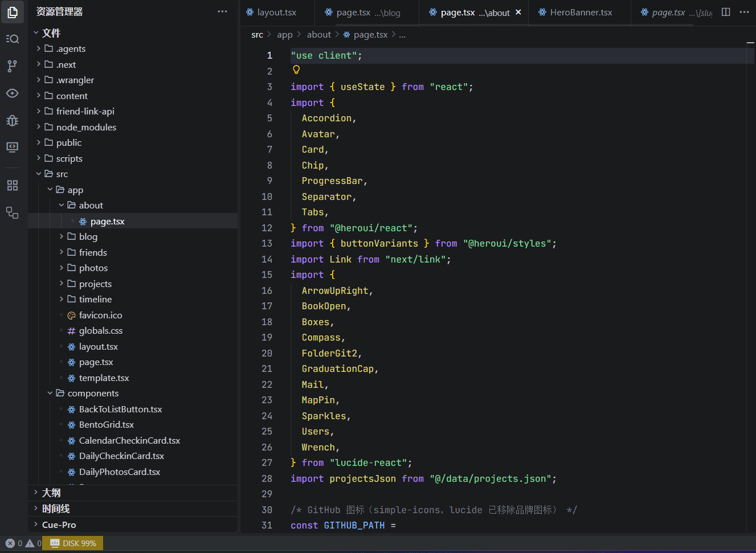756x553 pixels.
Task: Open editor more actions beside split icon
Action: coord(744,12)
